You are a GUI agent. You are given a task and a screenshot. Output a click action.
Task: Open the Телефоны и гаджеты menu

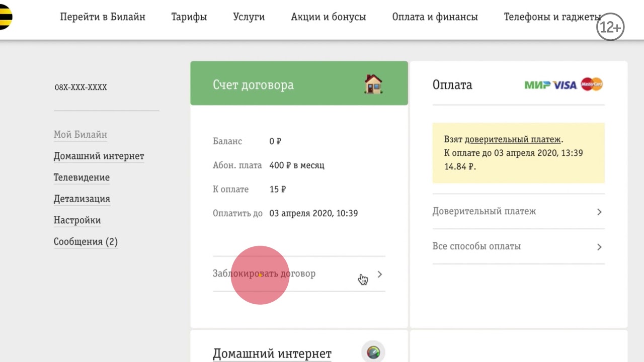pos(552,17)
